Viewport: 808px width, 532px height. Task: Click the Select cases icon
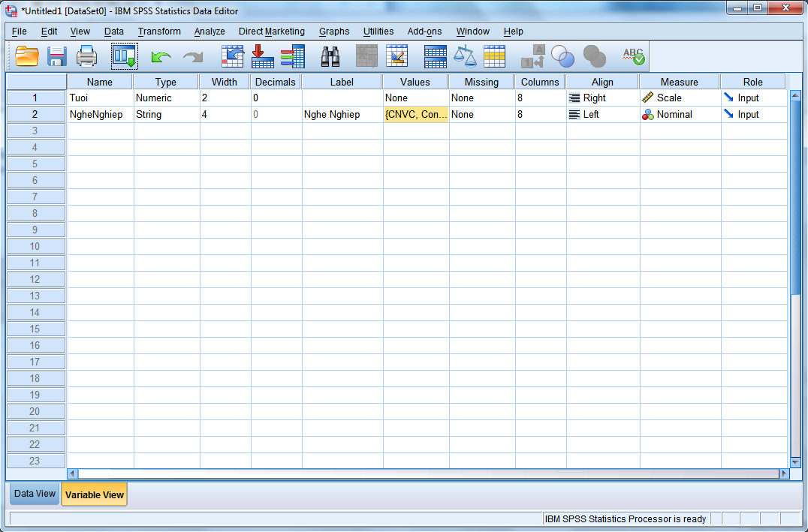(x=495, y=56)
